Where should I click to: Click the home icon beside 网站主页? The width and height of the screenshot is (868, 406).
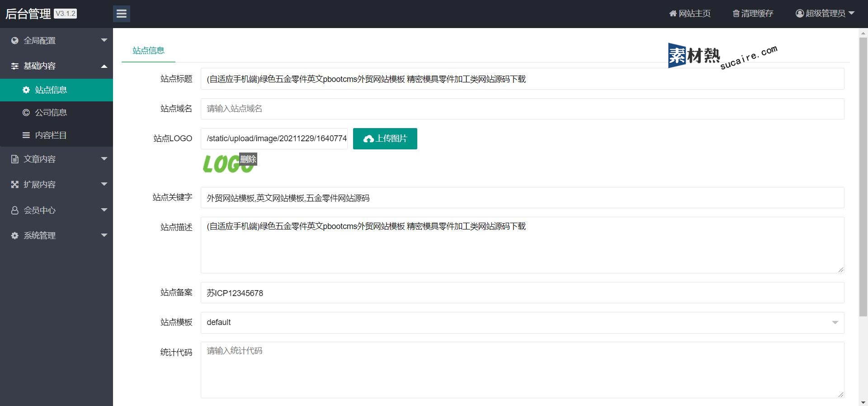(x=673, y=14)
